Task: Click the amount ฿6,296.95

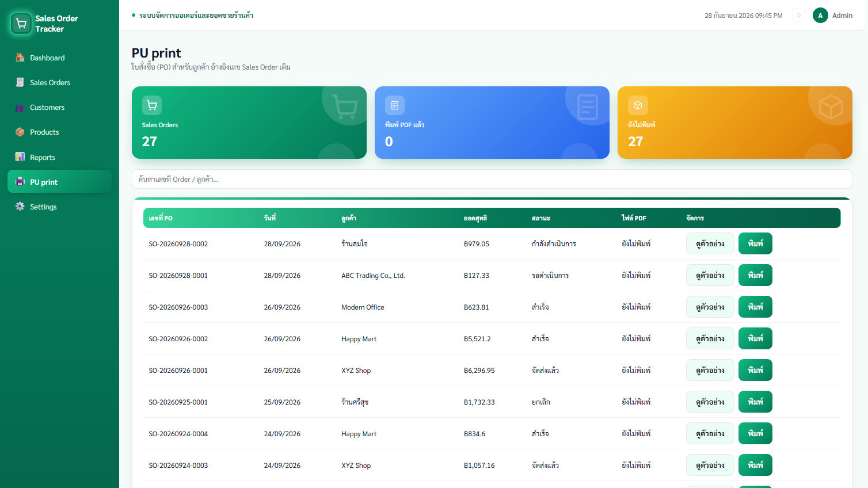Action: pyautogui.click(x=479, y=371)
